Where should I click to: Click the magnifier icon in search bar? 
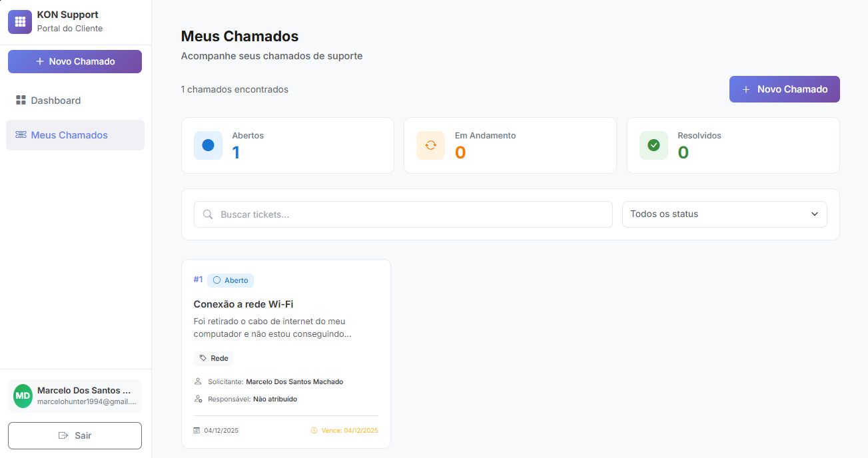click(x=208, y=214)
